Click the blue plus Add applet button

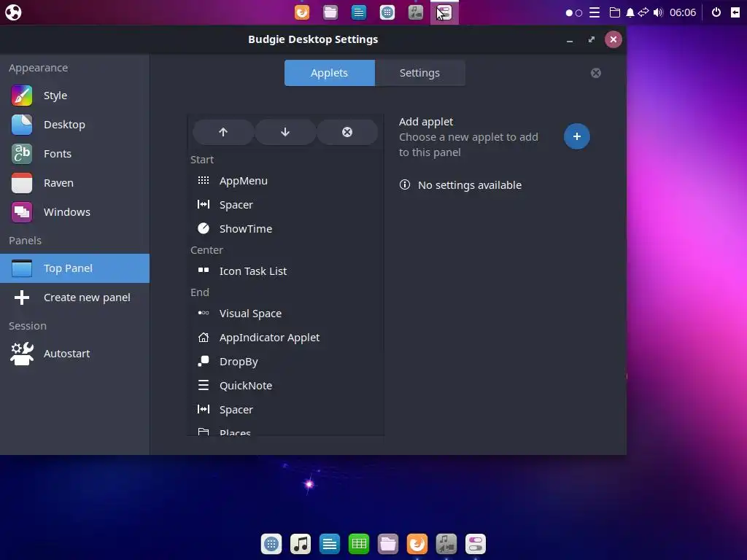[576, 136]
